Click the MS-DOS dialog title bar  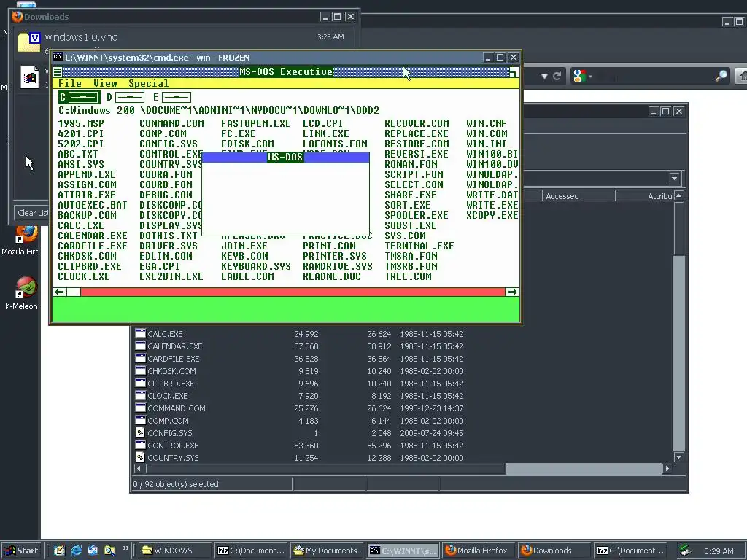click(285, 157)
